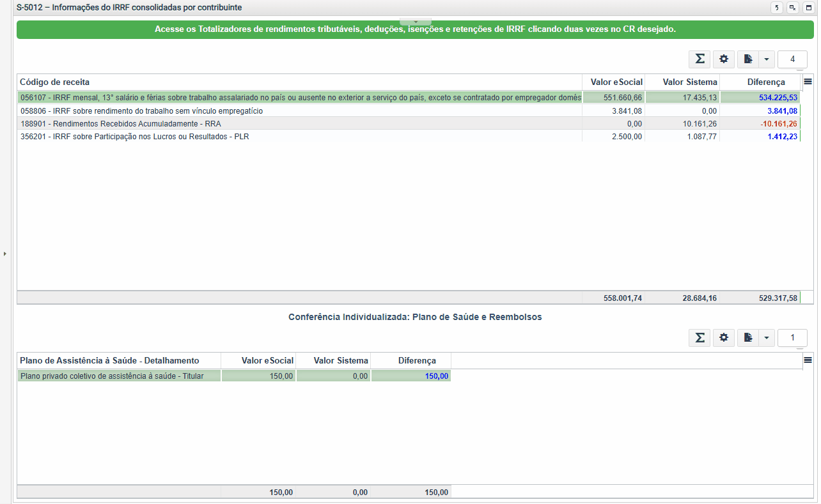Screen dimensions: 821x504
Task: Select the 056107 - IRRF mensal row
Action: tap(409, 98)
